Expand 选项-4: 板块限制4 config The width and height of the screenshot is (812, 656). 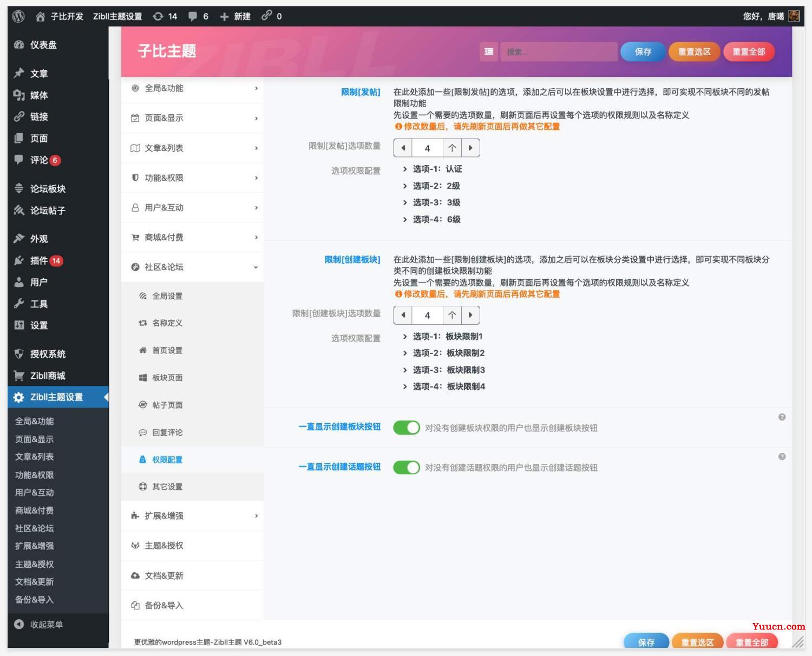(444, 386)
